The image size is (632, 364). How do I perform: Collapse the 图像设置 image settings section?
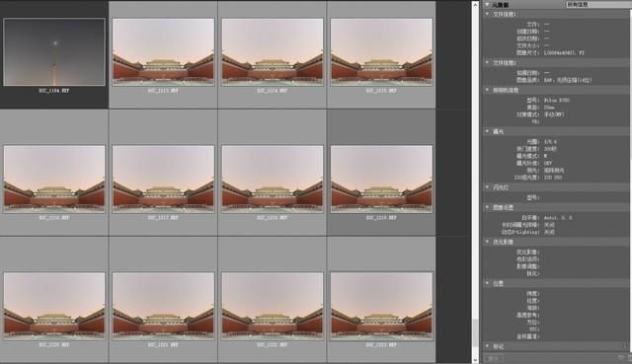[487, 208]
